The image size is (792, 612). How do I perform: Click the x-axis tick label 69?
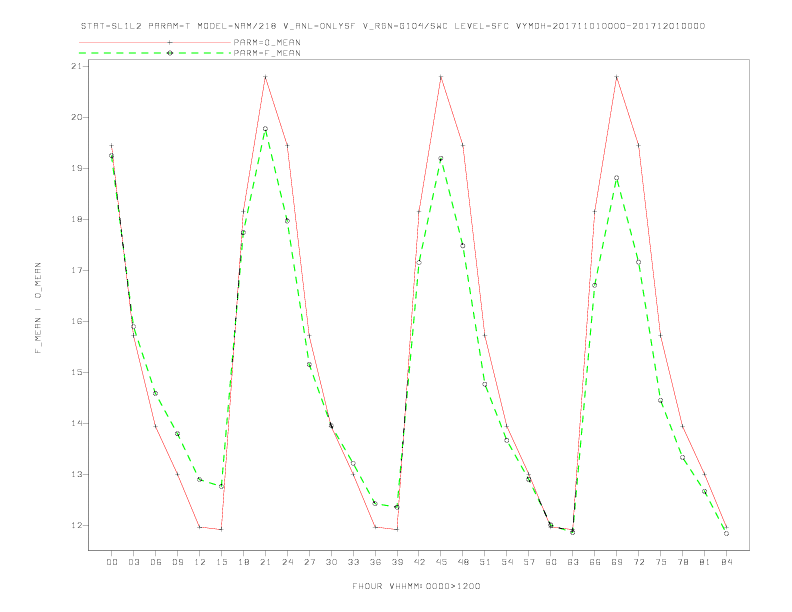point(617,562)
